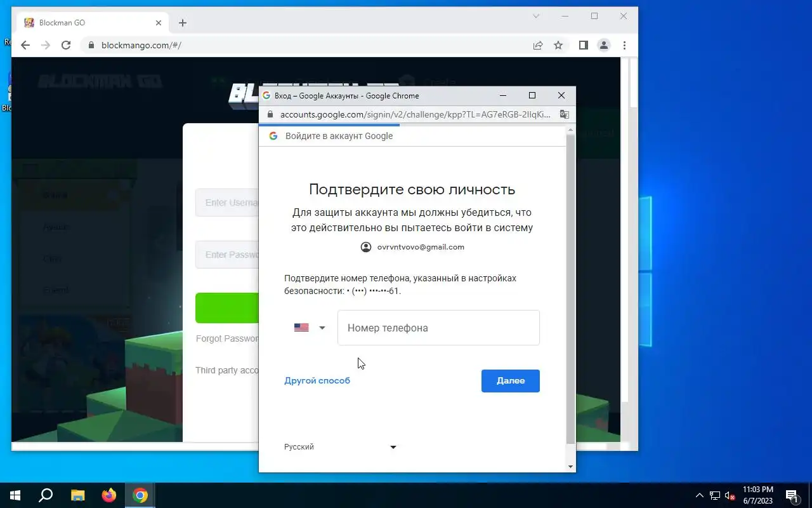
Task: Click the Blockman GO logo in page header
Action: [100, 81]
